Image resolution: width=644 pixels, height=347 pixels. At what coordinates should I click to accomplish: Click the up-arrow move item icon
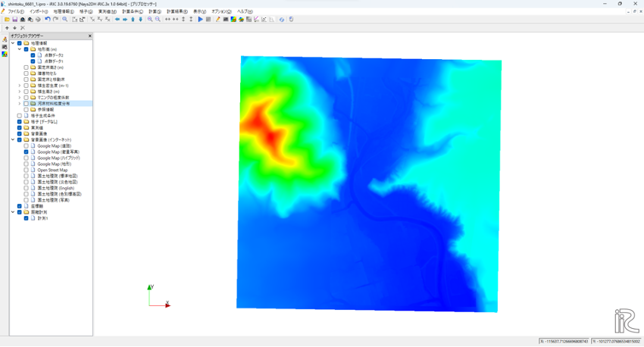(7, 28)
